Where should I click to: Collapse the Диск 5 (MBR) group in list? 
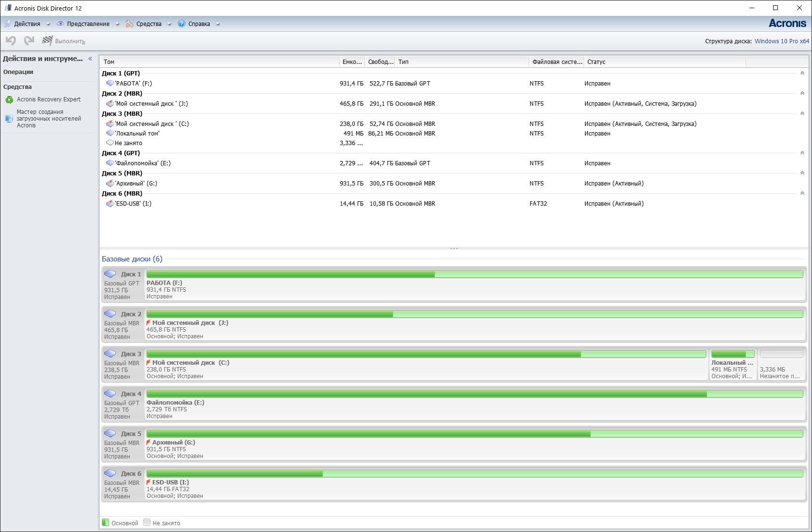(x=802, y=173)
